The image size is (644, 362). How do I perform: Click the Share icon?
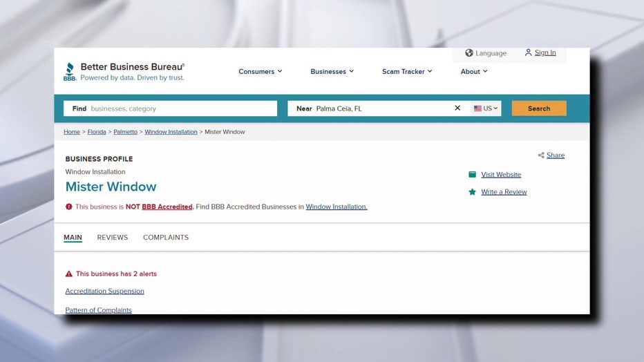tap(541, 155)
